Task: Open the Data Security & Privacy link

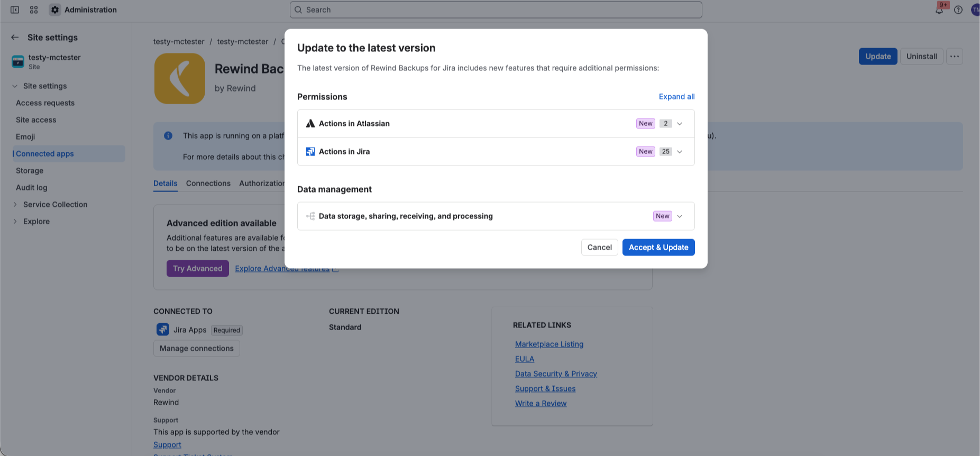Action: 556,373
